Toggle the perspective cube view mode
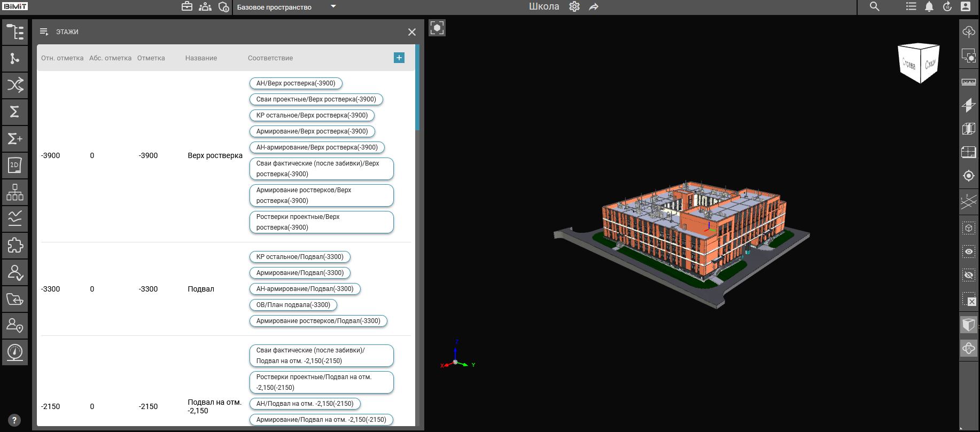The height and width of the screenshot is (432, 980). pos(968,324)
